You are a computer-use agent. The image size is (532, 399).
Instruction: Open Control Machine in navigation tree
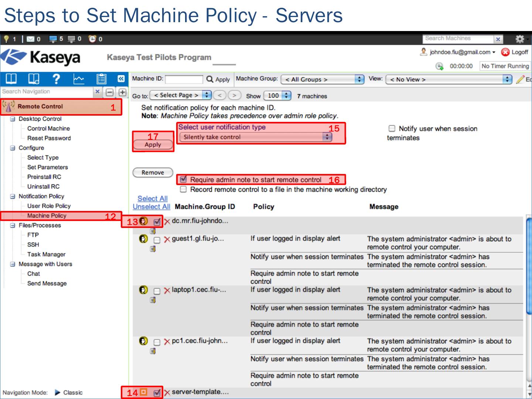(x=48, y=129)
